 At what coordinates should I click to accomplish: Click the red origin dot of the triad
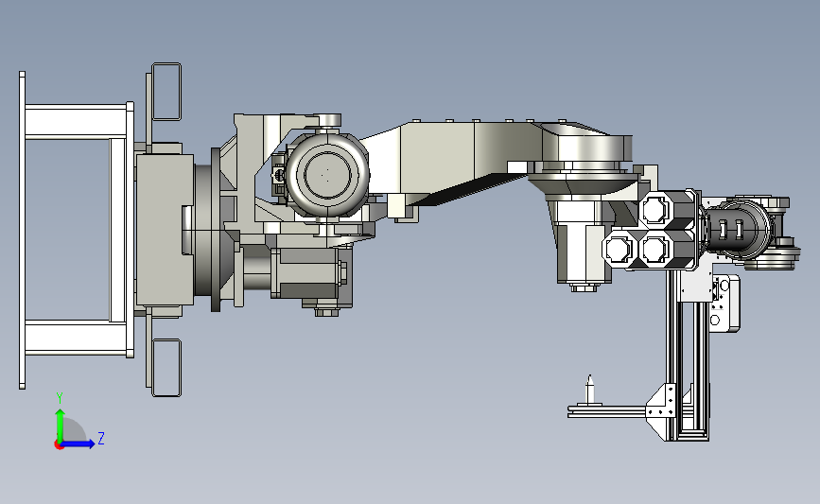point(59,445)
